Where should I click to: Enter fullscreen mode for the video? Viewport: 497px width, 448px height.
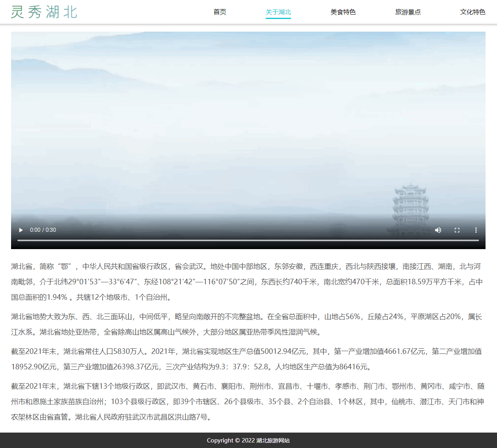pos(457,230)
